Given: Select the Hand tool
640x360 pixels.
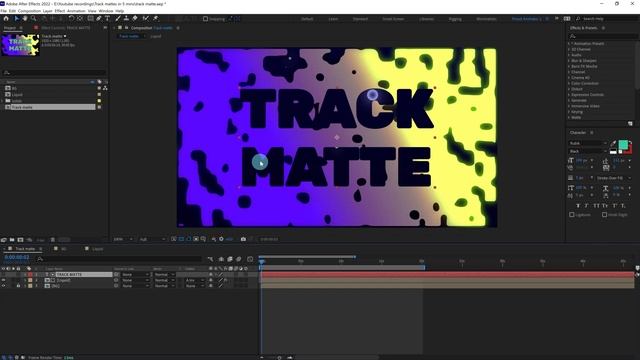Looking at the screenshot, I should (x=25, y=18).
